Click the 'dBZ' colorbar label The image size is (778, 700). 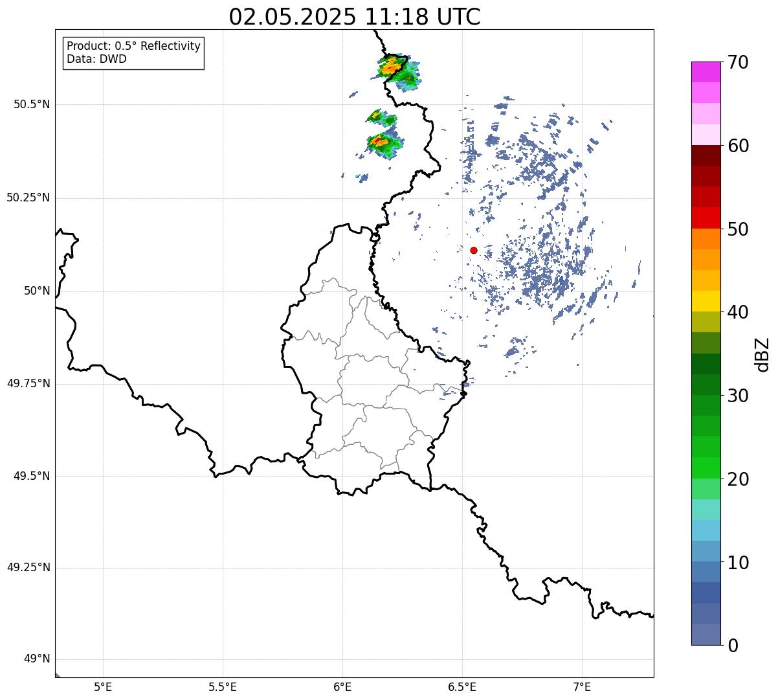762,354
